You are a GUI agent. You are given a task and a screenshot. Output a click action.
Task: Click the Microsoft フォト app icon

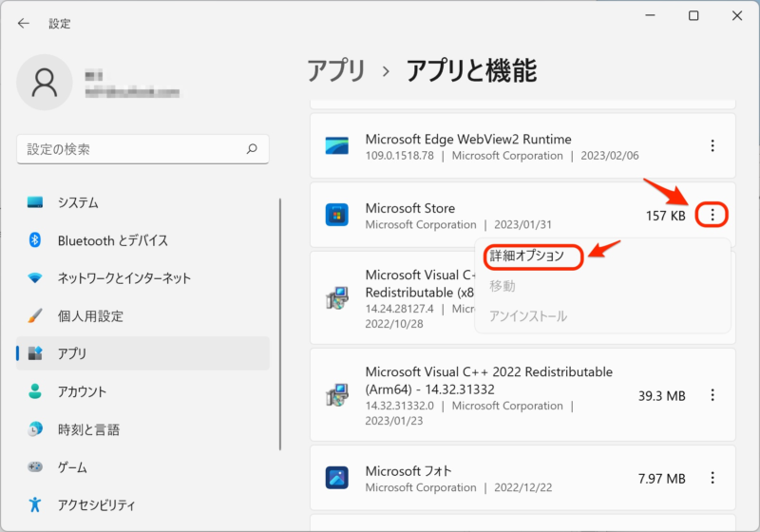(337, 478)
